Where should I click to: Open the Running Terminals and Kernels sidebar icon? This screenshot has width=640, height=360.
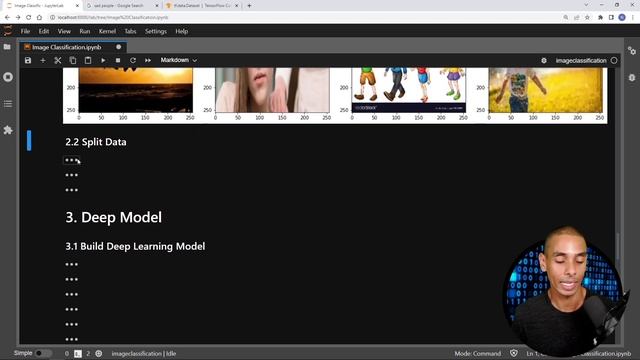coord(8,77)
